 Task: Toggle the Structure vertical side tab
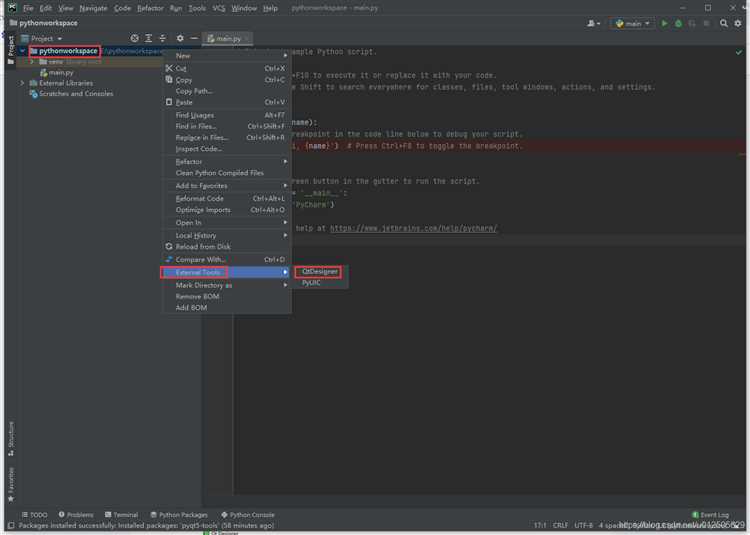coord(11,438)
